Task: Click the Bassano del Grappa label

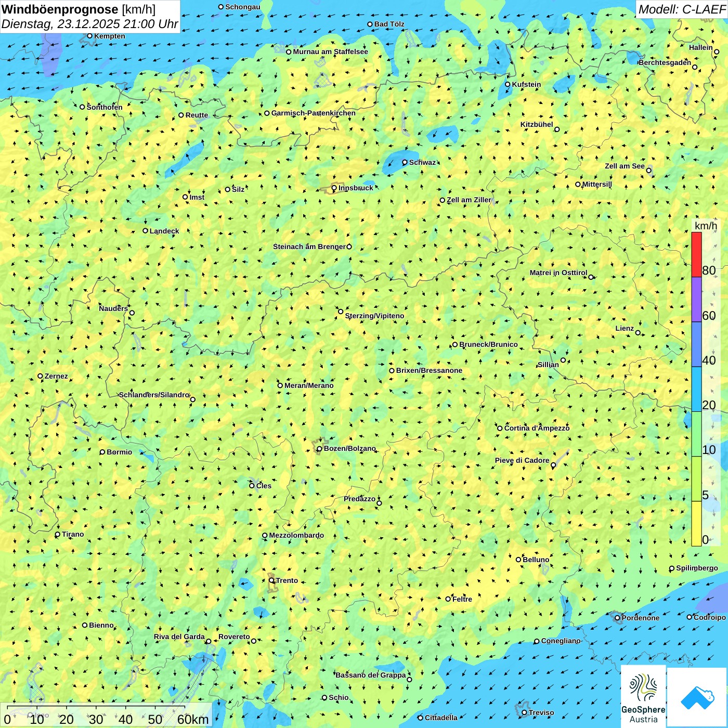Action: [370, 675]
